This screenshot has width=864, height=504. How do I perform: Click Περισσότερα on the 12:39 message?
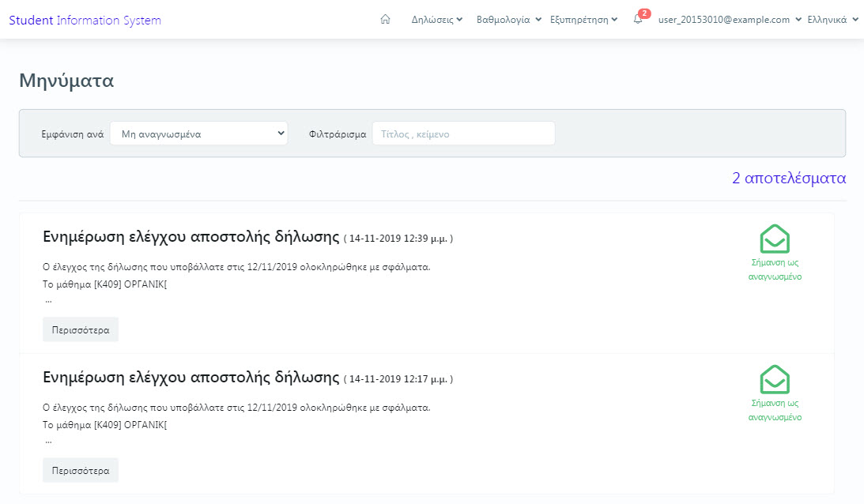pos(81,329)
